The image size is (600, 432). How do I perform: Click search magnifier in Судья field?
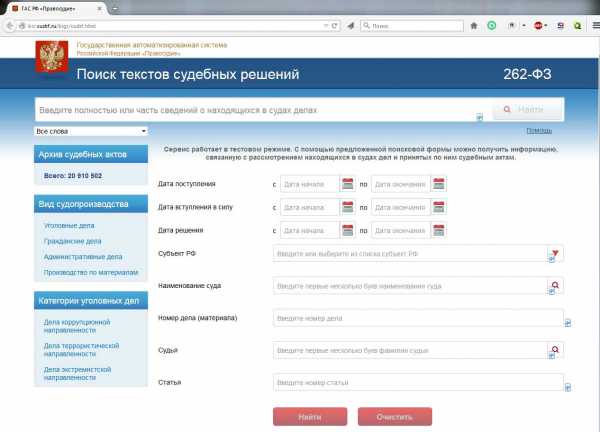tap(555, 349)
